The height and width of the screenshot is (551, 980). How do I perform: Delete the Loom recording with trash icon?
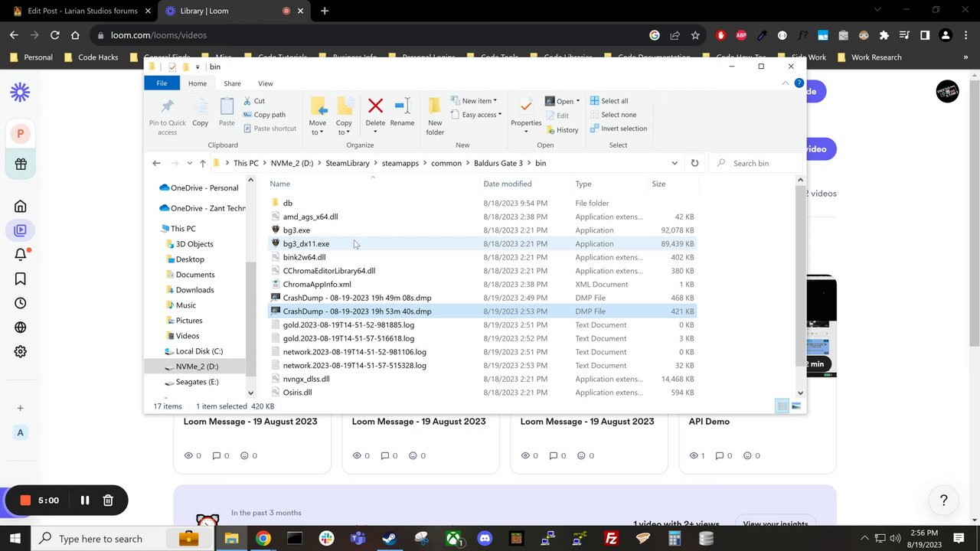pos(108,500)
